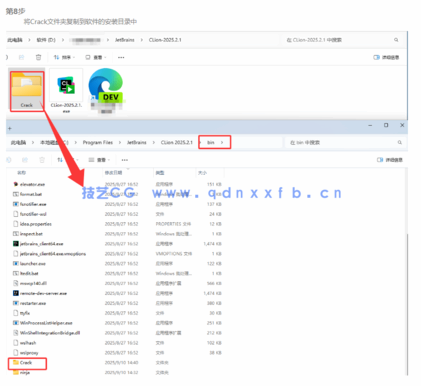Image resolution: width=421 pixels, height=386 pixels.
Task: Open the more options (...) menu in bin window
Action: tap(125, 160)
